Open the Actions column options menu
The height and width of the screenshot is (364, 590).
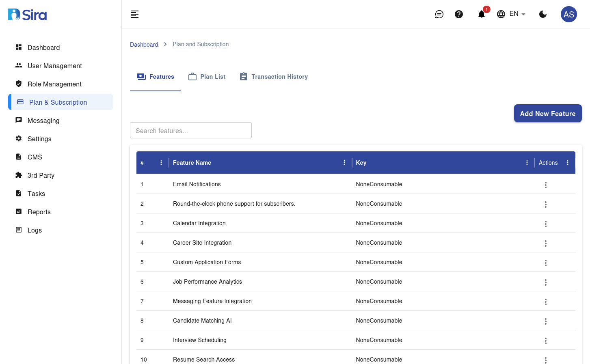pyautogui.click(x=567, y=162)
